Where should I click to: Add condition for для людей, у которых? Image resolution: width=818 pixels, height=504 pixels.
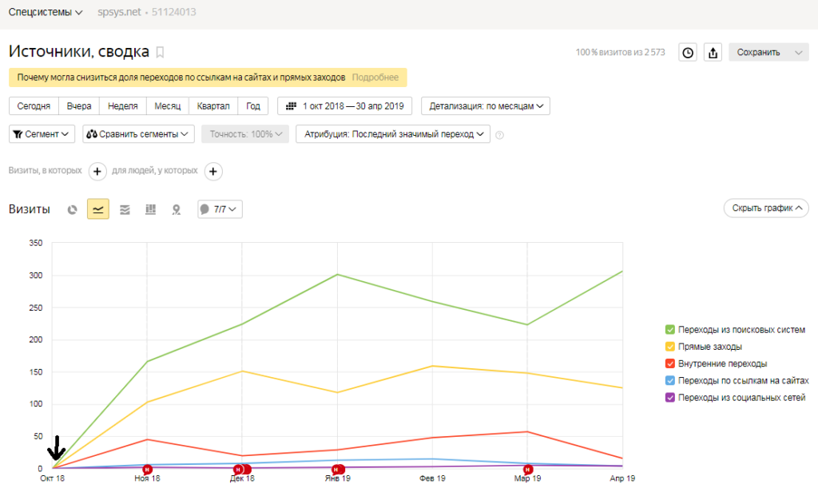pos(213,171)
